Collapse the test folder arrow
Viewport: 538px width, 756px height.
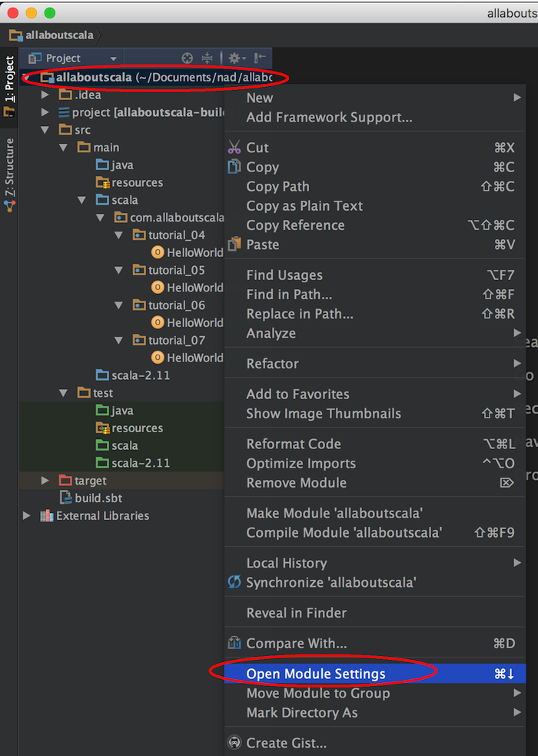click(x=64, y=392)
